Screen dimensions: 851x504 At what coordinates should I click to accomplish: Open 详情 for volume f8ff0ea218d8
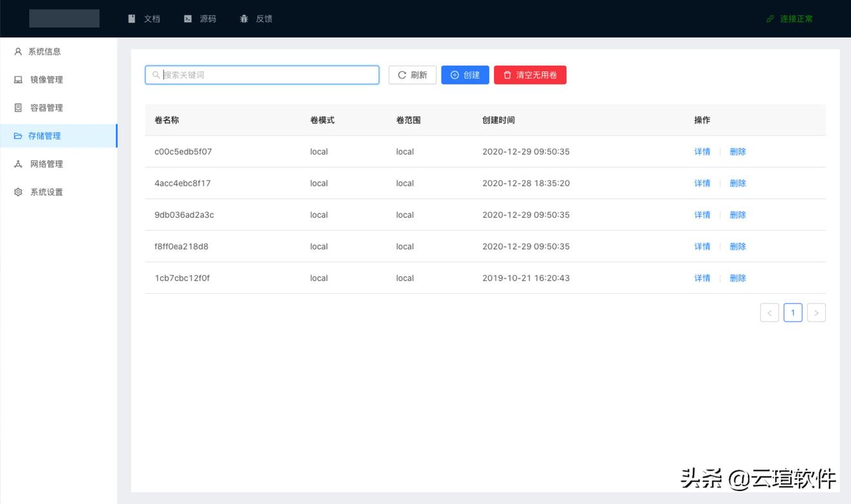(702, 246)
